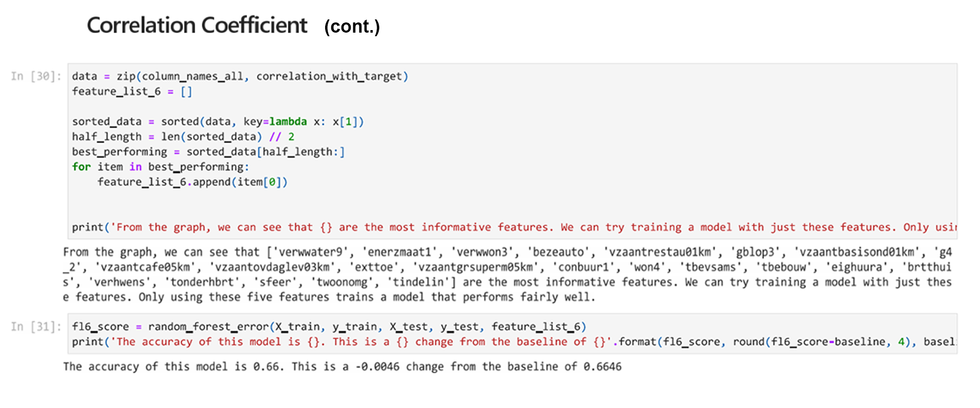Click the "(cont.)" text beside the title
980x408 pixels.
352,27
